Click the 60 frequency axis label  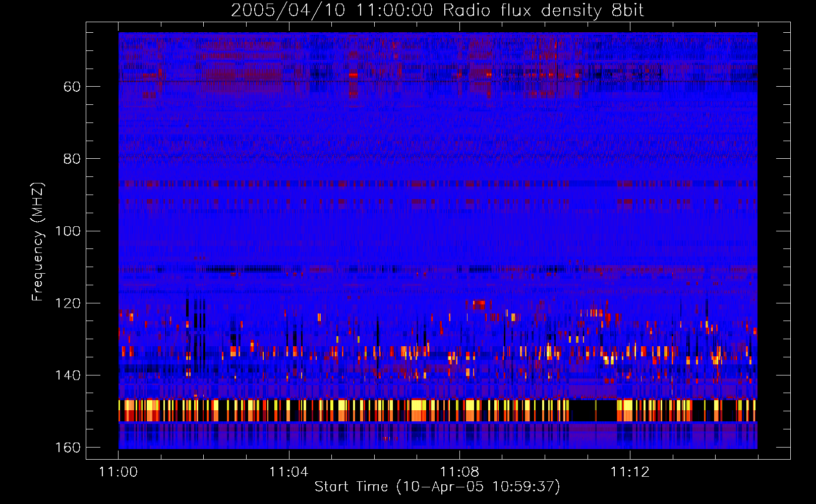(72, 87)
